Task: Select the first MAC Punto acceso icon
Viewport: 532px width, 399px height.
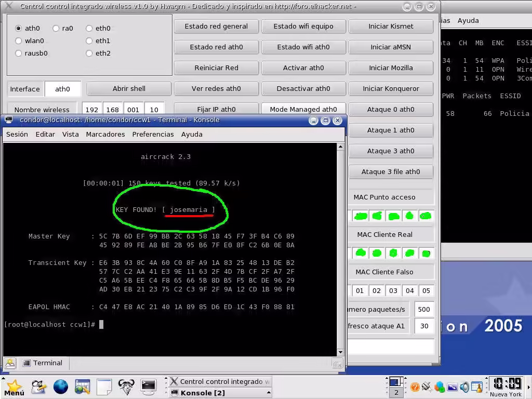Action: pyautogui.click(x=361, y=215)
